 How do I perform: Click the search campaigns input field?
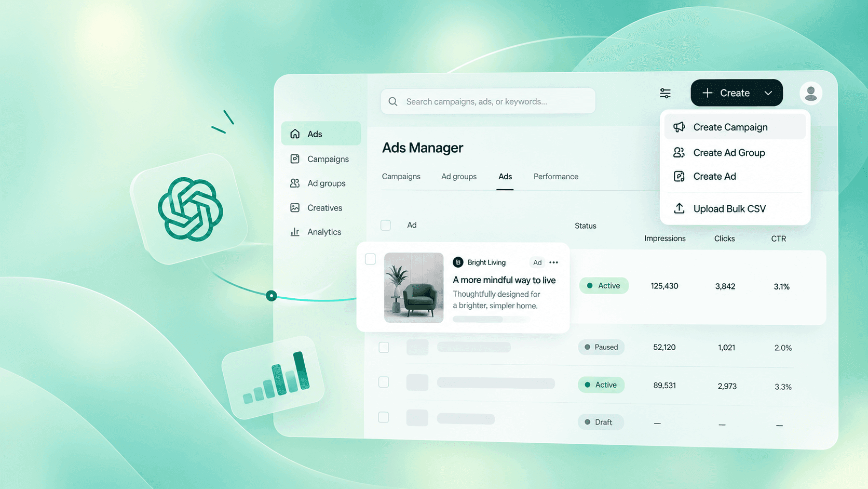pyautogui.click(x=488, y=101)
